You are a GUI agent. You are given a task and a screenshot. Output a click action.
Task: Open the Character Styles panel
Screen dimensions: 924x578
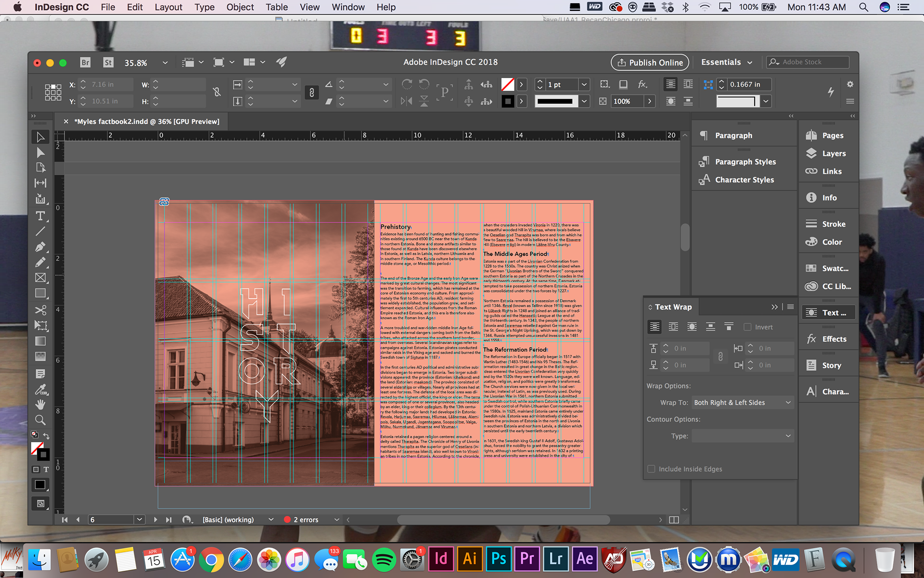coord(738,180)
